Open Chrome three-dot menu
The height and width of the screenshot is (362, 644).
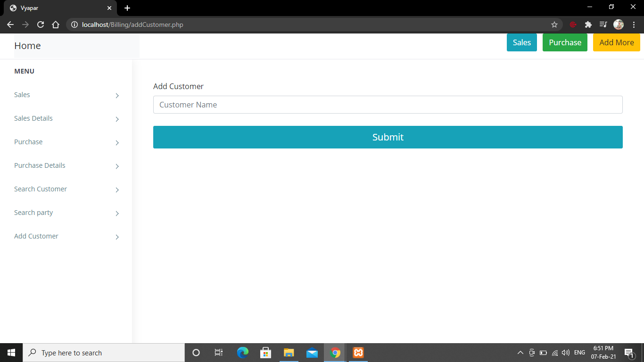[634, 25]
